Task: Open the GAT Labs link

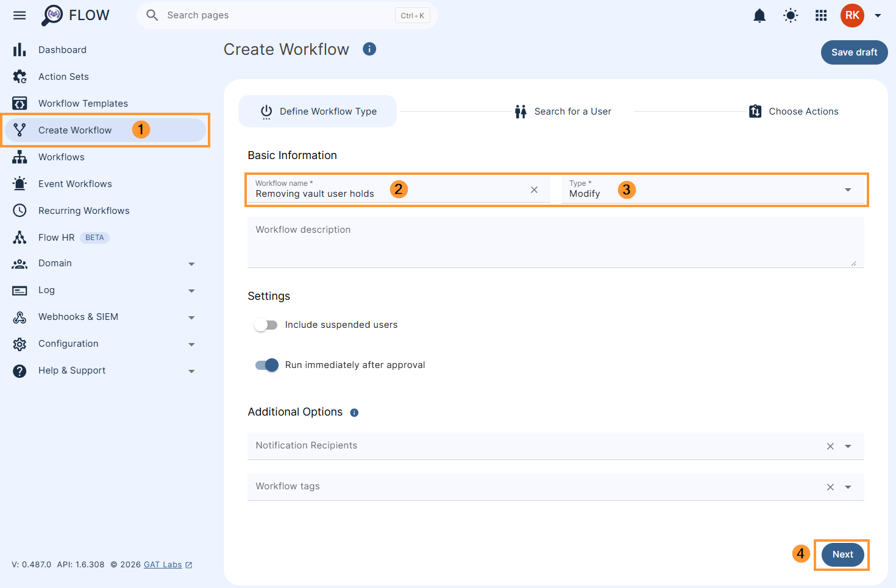Action: coord(163,565)
